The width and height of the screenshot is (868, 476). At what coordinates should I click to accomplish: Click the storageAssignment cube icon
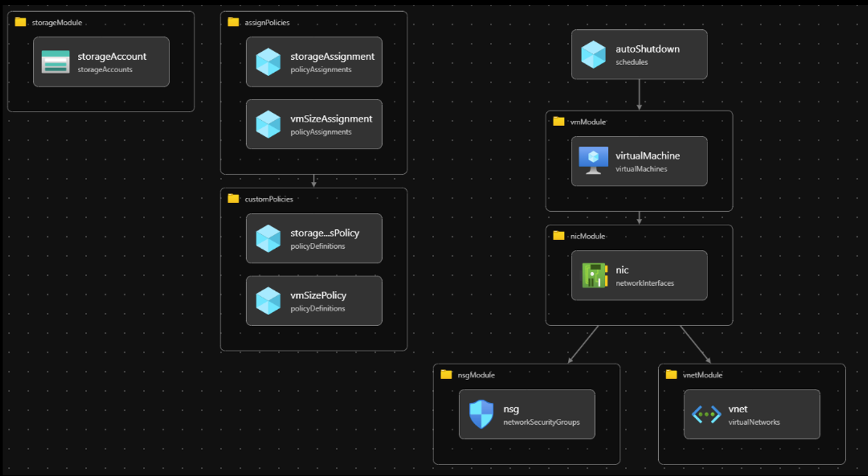click(268, 62)
